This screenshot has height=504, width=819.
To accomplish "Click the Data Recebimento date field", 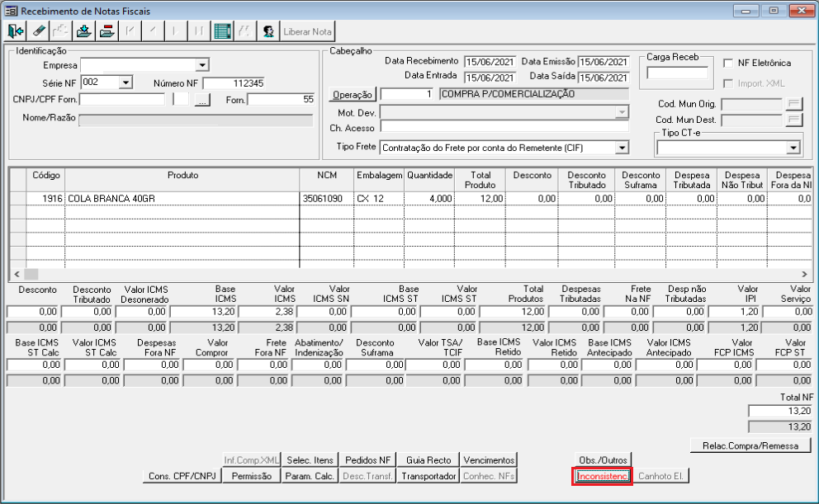I will pyautogui.click(x=490, y=62).
